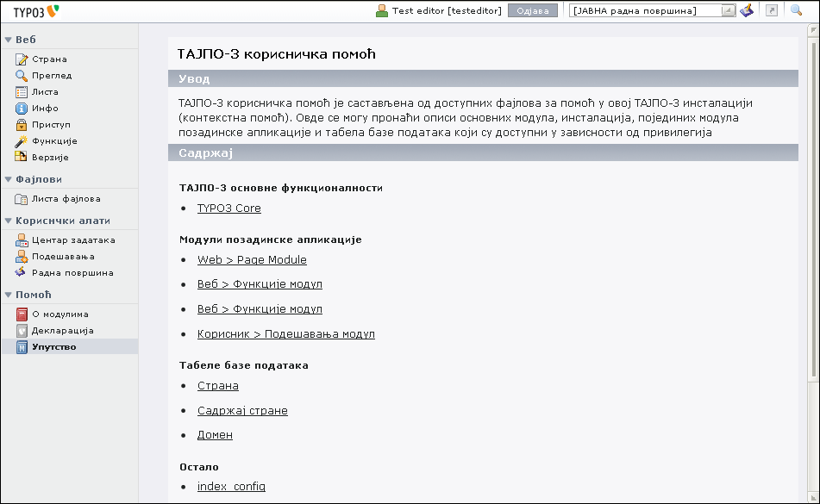This screenshot has height=504, width=820.
Task: Open the TYPO3 Core link
Action: click(x=229, y=208)
